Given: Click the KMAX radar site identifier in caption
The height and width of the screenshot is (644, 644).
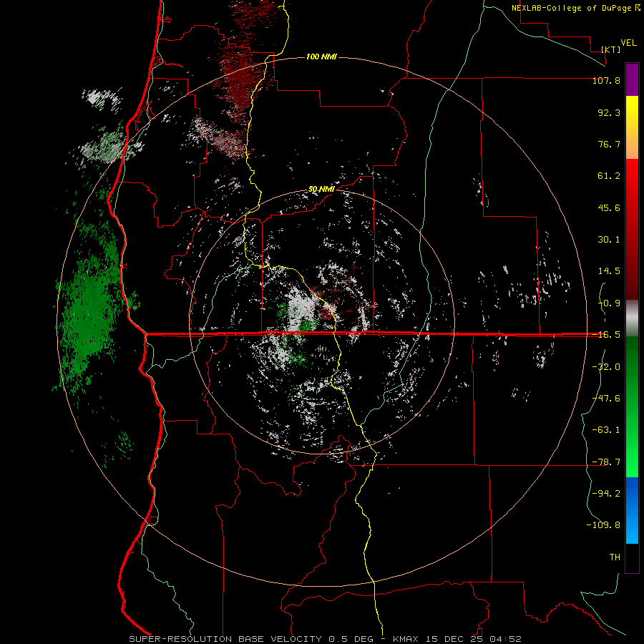Looking at the screenshot, I should tap(406, 639).
